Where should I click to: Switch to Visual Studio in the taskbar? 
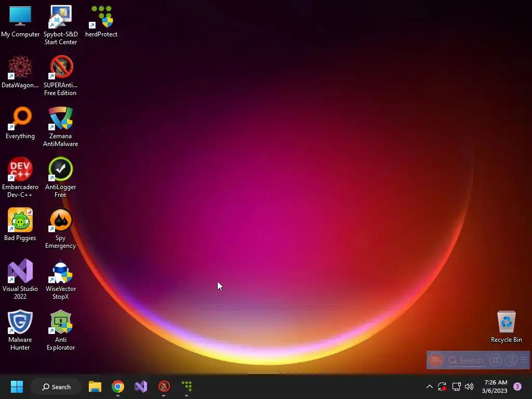[x=141, y=387]
